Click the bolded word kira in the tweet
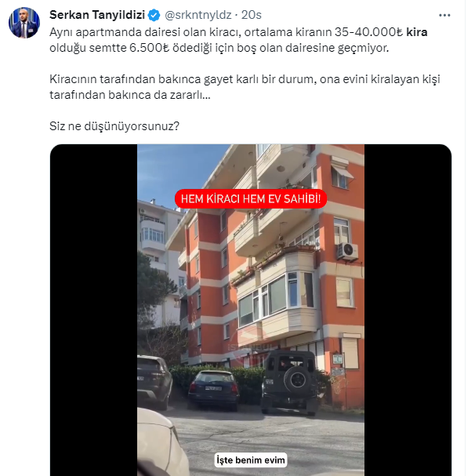The width and height of the screenshot is (475, 476). (x=417, y=32)
